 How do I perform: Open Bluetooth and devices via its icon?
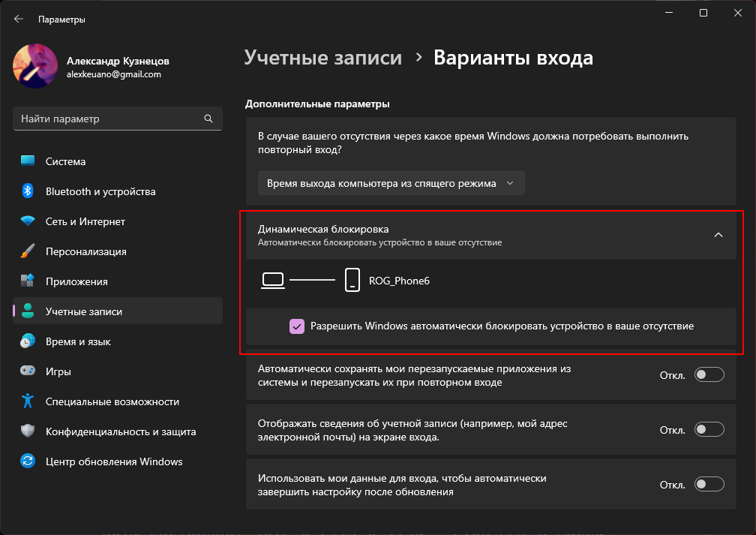point(28,191)
